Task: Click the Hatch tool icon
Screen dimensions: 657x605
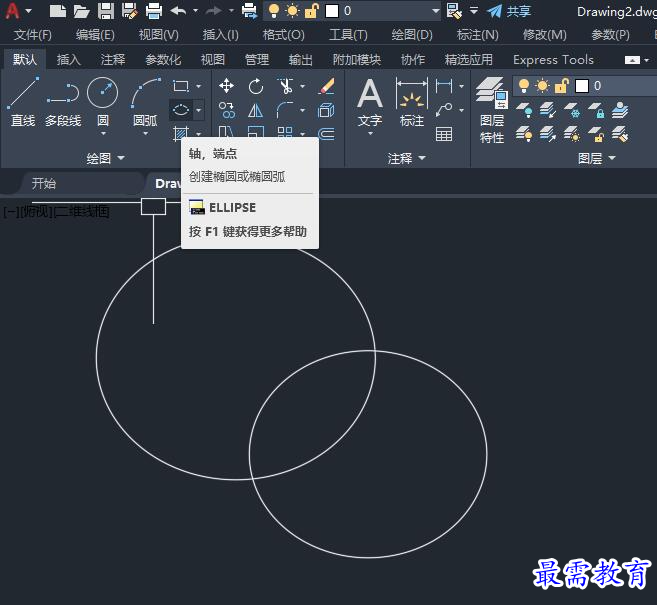Action: pos(181,134)
